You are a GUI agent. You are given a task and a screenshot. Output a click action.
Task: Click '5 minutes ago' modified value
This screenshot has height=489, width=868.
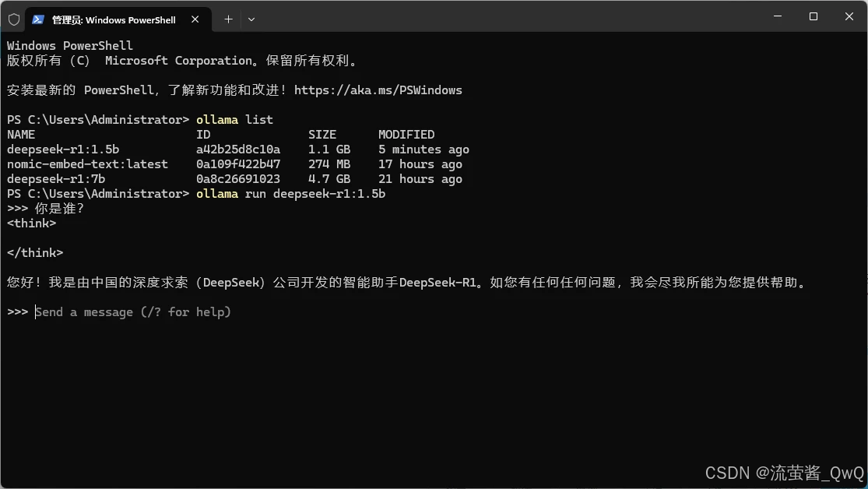(x=423, y=150)
